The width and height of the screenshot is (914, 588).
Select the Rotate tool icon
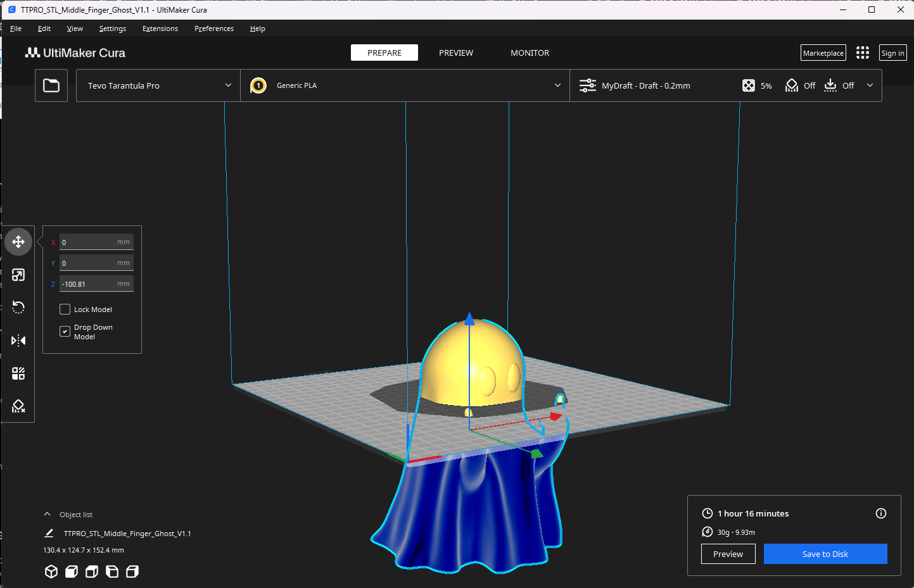pos(18,308)
